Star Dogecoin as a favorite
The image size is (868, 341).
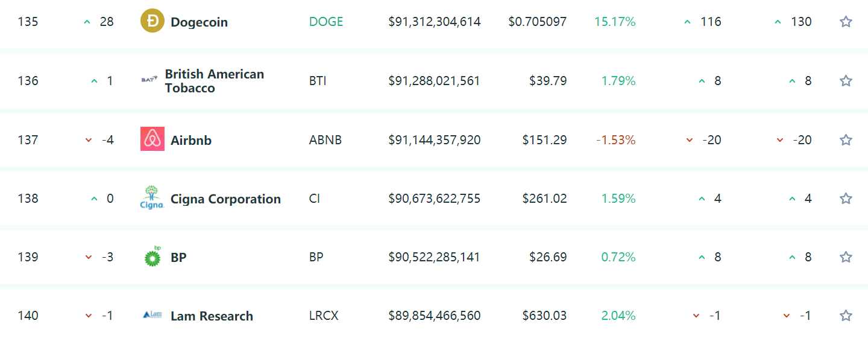(846, 22)
